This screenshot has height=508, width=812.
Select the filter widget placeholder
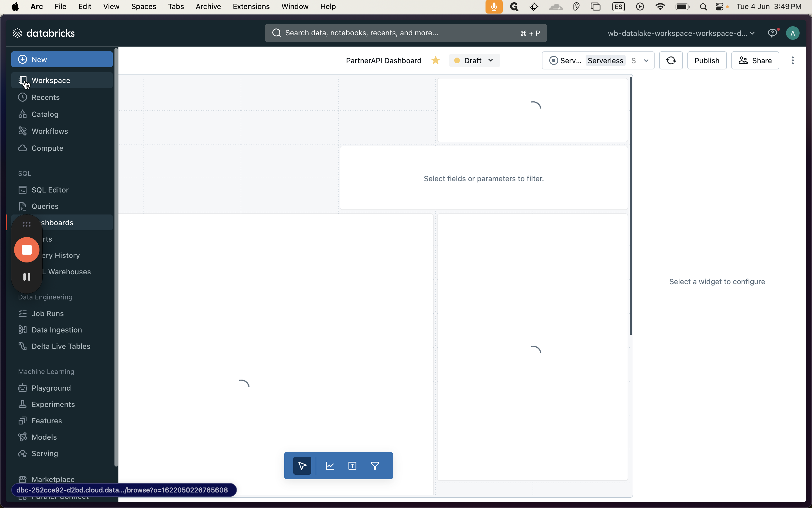pyautogui.click(x=484, y=178)
